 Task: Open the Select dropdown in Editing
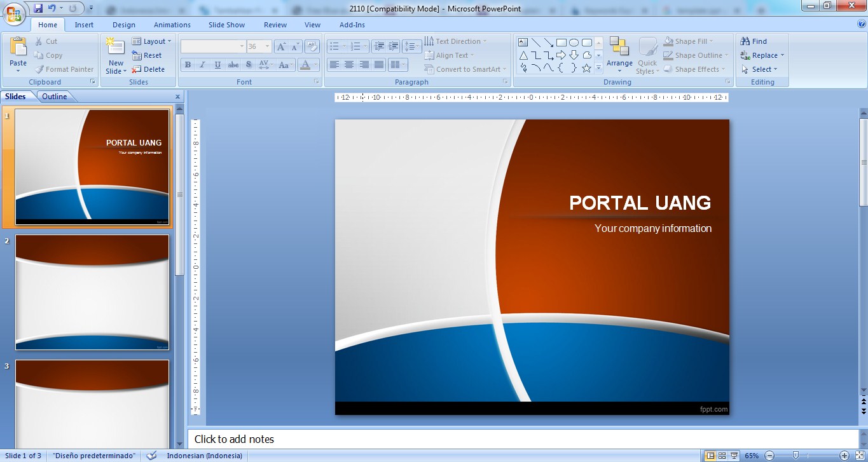click(760, 69)
